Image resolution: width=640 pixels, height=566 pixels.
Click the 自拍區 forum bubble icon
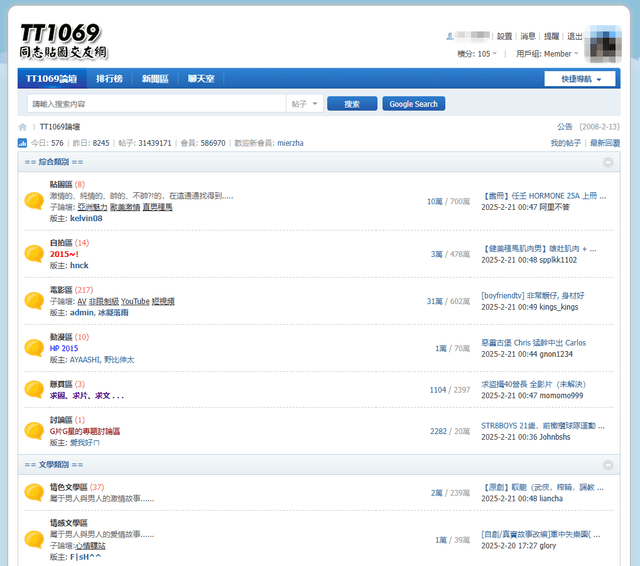pos(34,254)
